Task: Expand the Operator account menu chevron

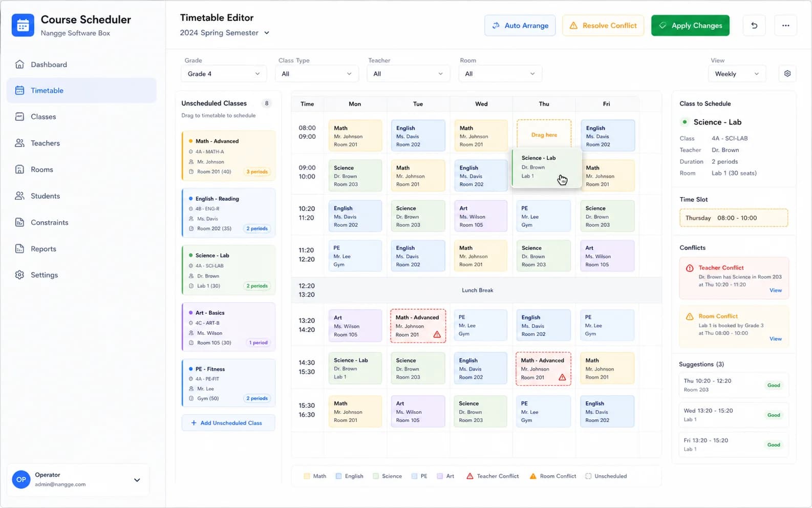Action: point(137,480)
